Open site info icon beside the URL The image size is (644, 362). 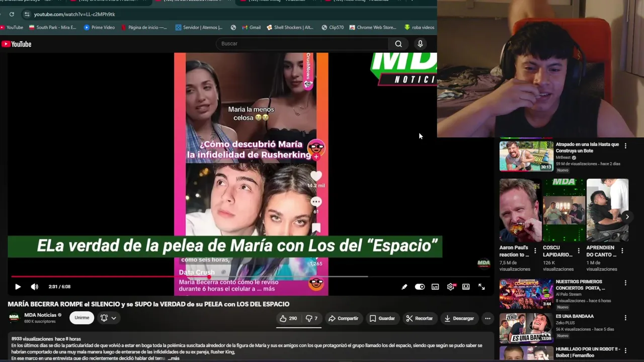click(x=27, y=14)
